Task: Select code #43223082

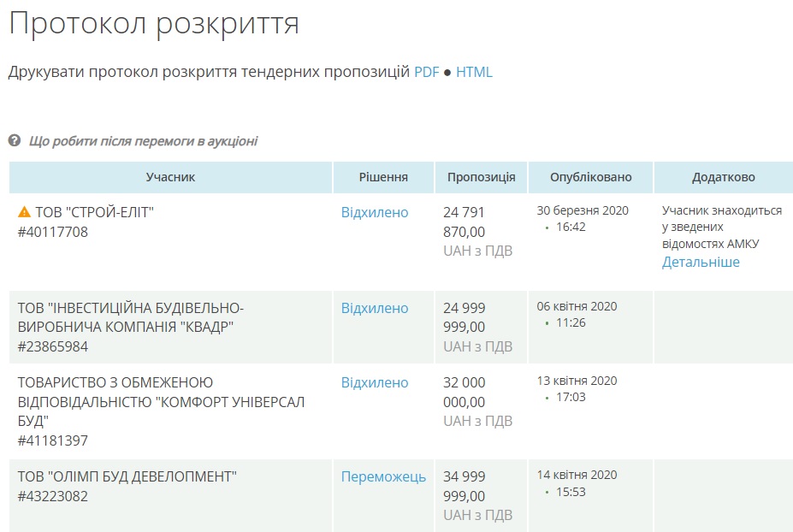Action: 52,496
